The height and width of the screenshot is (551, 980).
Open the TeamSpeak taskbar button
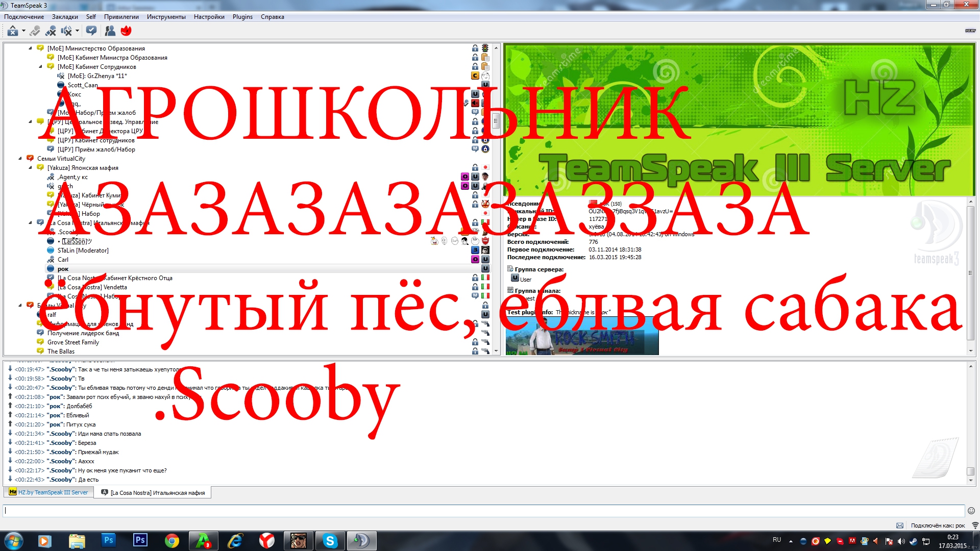pos(361,541)
